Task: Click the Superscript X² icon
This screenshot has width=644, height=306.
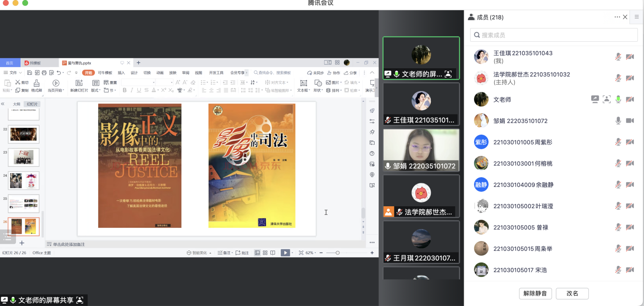Action: [x=164, y=90]
